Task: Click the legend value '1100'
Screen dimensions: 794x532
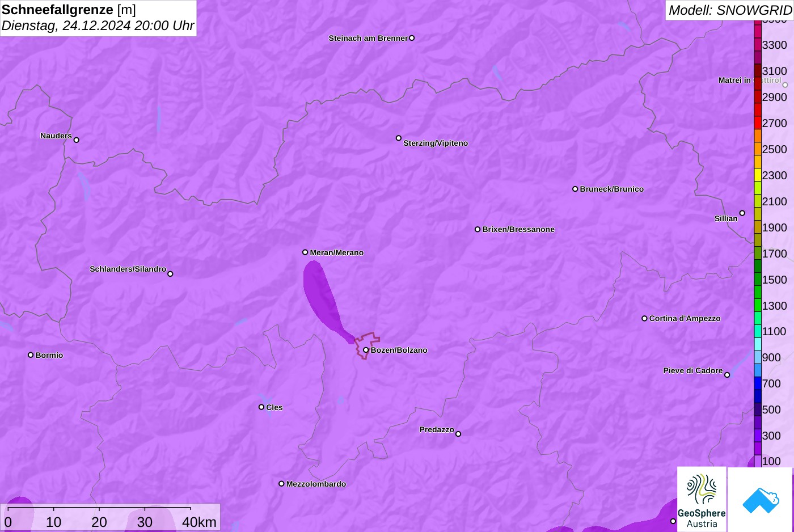Action: click(x=775, y=331)
